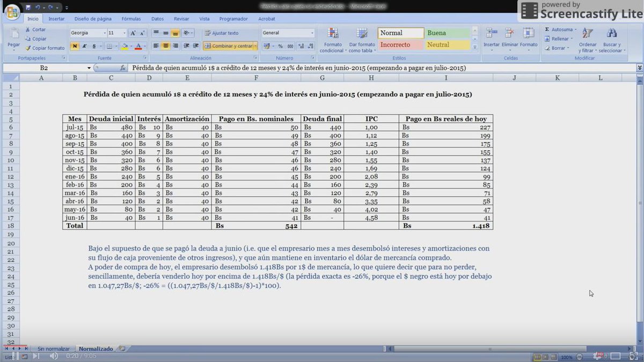Screen dimensions: 644x362
Task: Toggle underline S formatting
Action: click(x=93, y=46)
